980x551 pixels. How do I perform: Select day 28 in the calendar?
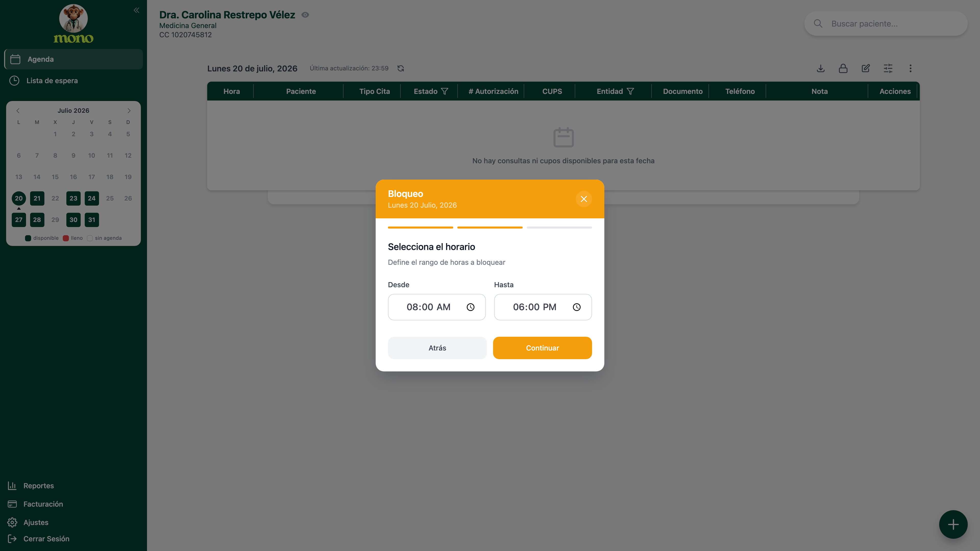[37, 220]
